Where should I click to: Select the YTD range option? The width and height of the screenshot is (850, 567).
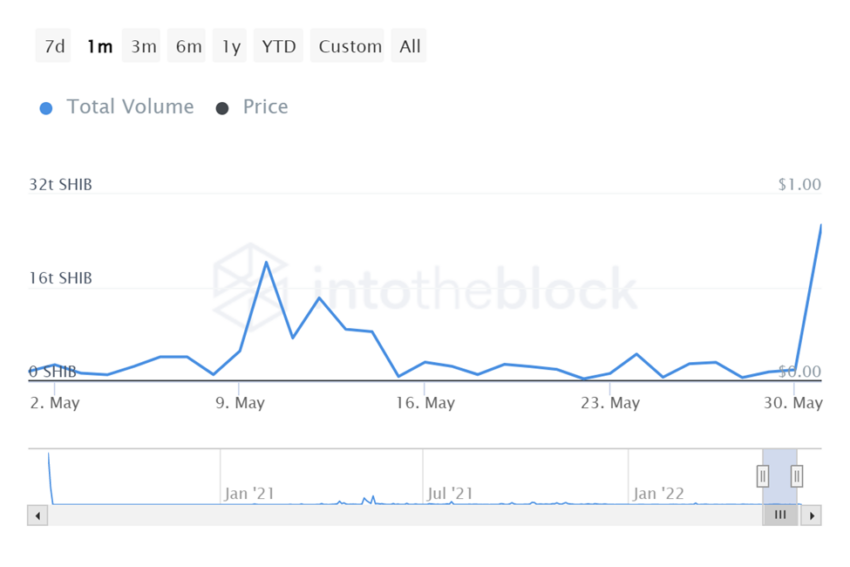[x=279, y=46]
